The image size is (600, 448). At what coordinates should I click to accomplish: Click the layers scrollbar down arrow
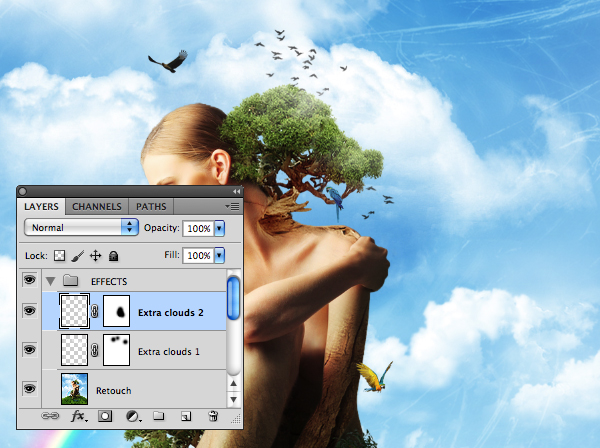[233, 399]
